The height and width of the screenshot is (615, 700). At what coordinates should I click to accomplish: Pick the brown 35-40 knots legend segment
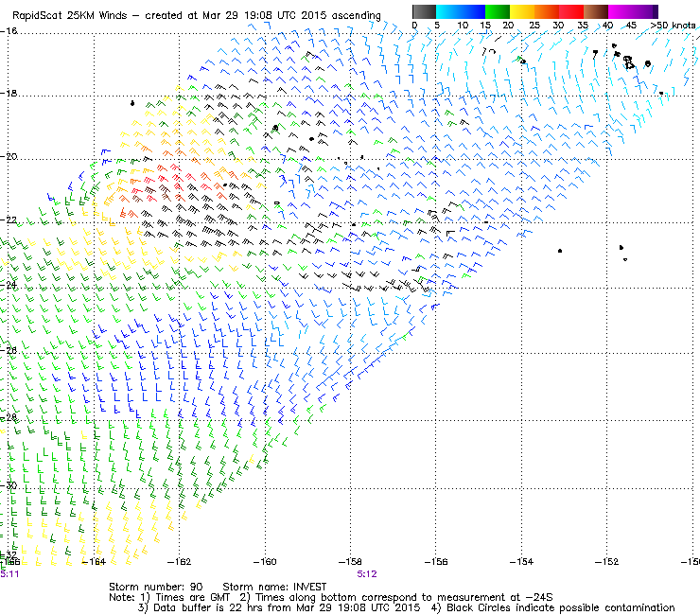(596, 11)
